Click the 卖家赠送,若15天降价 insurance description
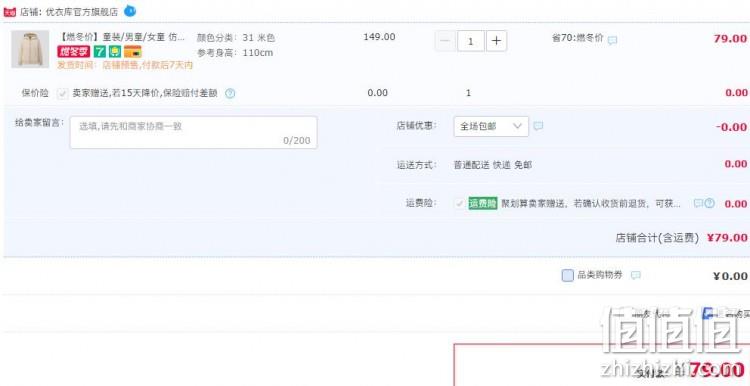Image resolution: width=750 pixels, height=386 pixels. (x=145, y=93)
